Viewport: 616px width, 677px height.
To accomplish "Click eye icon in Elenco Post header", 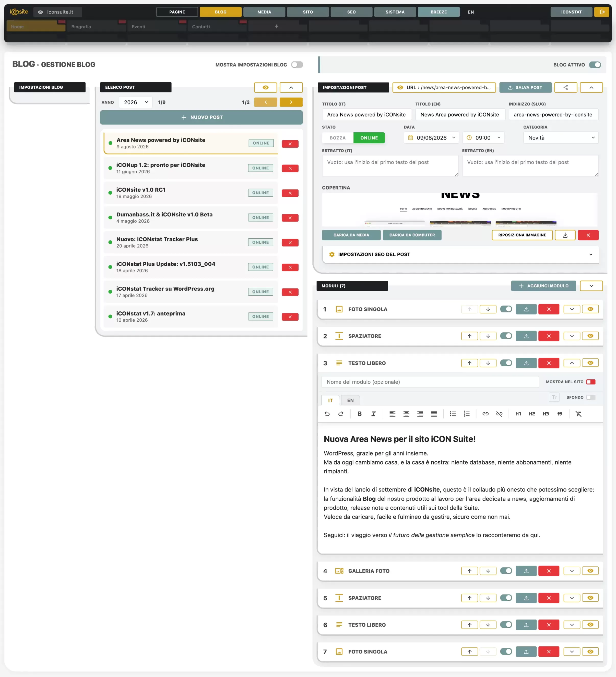I will tap(266, 87).
